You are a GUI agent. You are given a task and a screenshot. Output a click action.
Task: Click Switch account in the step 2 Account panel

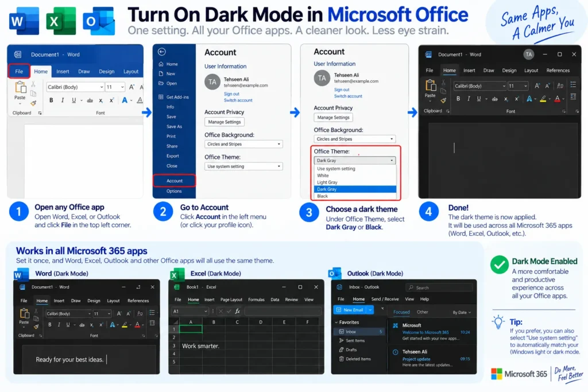click(x=238, y=100)
